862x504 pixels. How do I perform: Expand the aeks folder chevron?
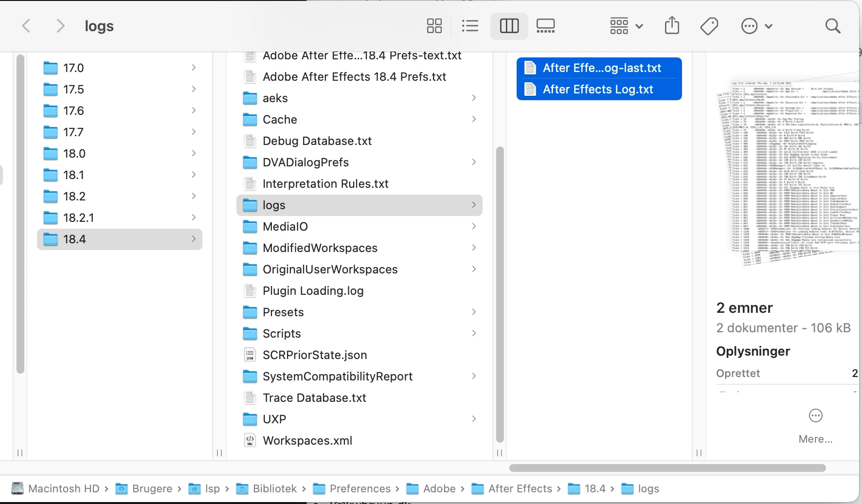coord(474,98)
